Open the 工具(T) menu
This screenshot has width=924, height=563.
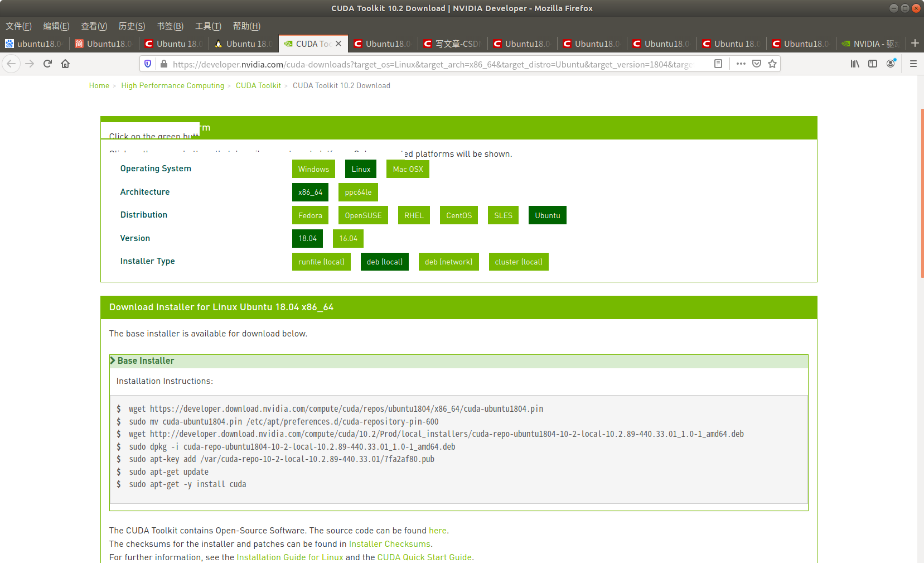click(x=208, y=26)
